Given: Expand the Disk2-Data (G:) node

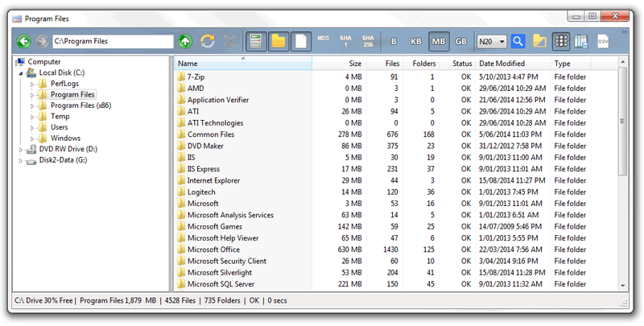Looking at the screenshot, I should coord(21,160).
